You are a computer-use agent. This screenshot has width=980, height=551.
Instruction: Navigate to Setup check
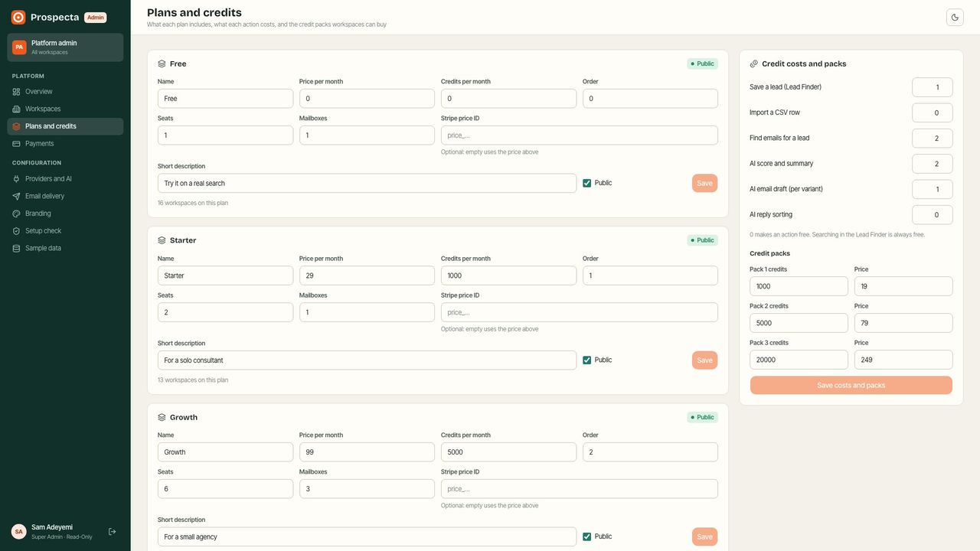(65, 231)
